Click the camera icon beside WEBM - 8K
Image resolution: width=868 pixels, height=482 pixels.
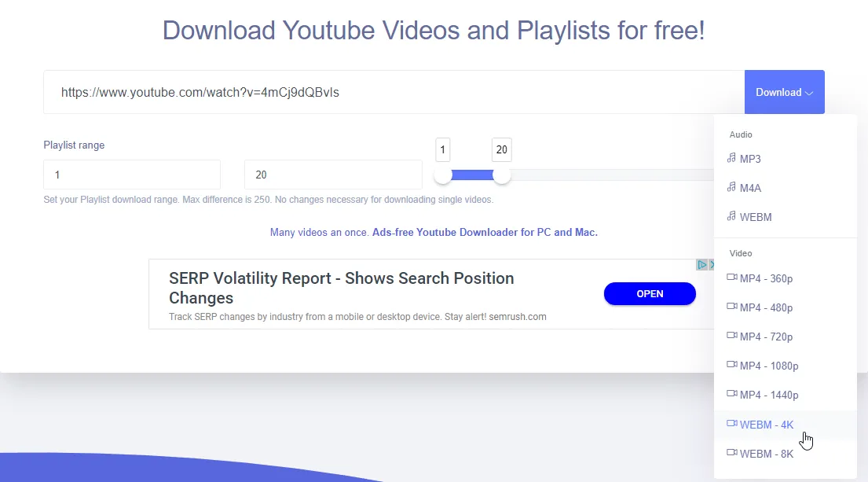[x=732, y=453]
